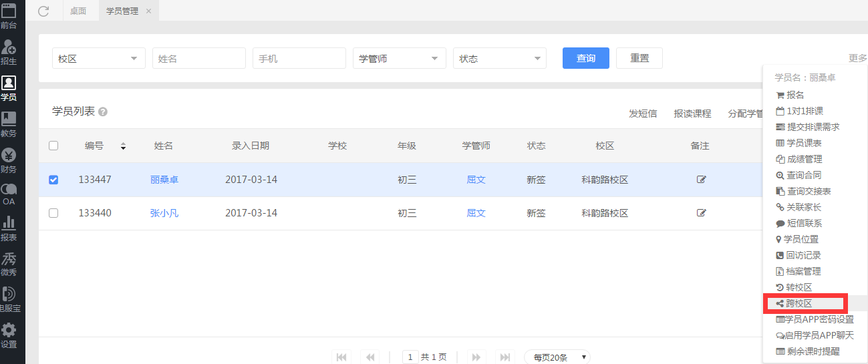This screenshot has height=364, width=868.
Task: Switch to the 桌面 tab
Action: (78, 11)
